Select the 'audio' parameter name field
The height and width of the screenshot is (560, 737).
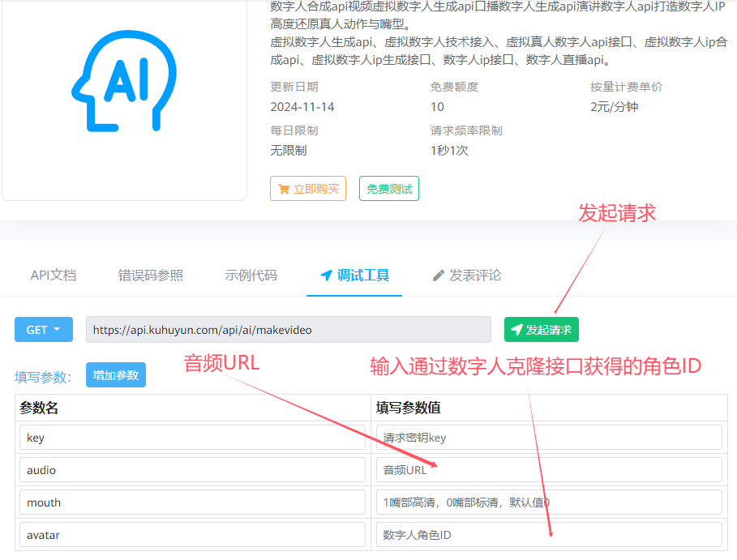192,470
